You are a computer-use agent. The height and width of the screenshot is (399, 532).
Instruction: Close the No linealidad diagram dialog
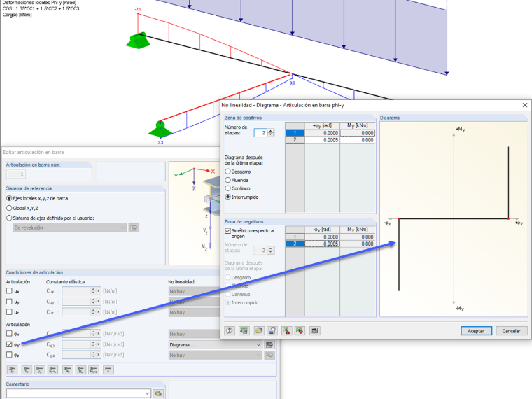coord(524,105)
